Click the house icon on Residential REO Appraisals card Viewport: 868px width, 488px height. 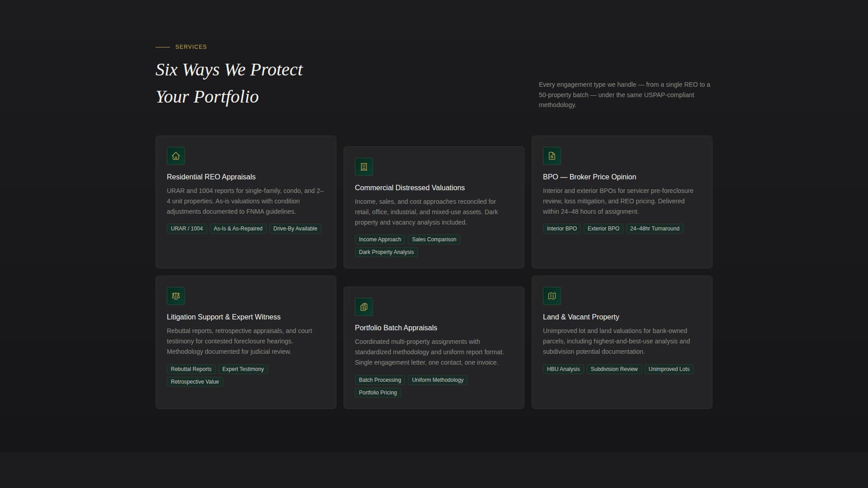coord(175,156)
